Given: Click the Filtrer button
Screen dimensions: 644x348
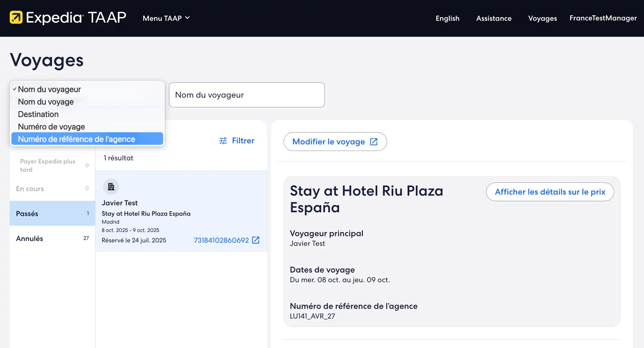Looking at the screenshot, I should coord(237,141).
